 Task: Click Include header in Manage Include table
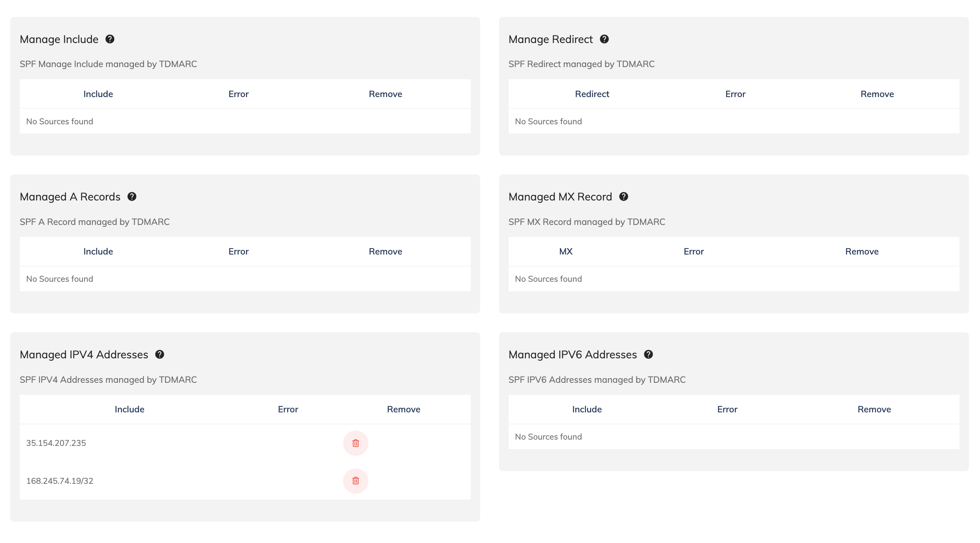pos(98,94)
